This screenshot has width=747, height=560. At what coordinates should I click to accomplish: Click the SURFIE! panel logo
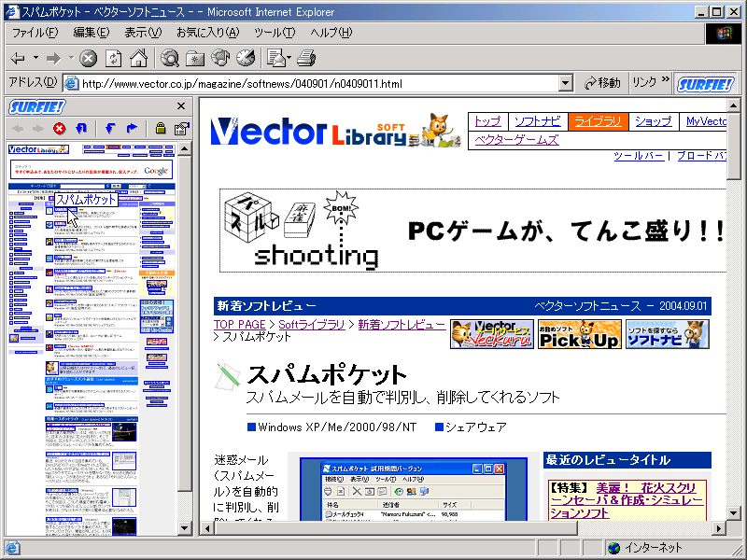click(36, 107)
